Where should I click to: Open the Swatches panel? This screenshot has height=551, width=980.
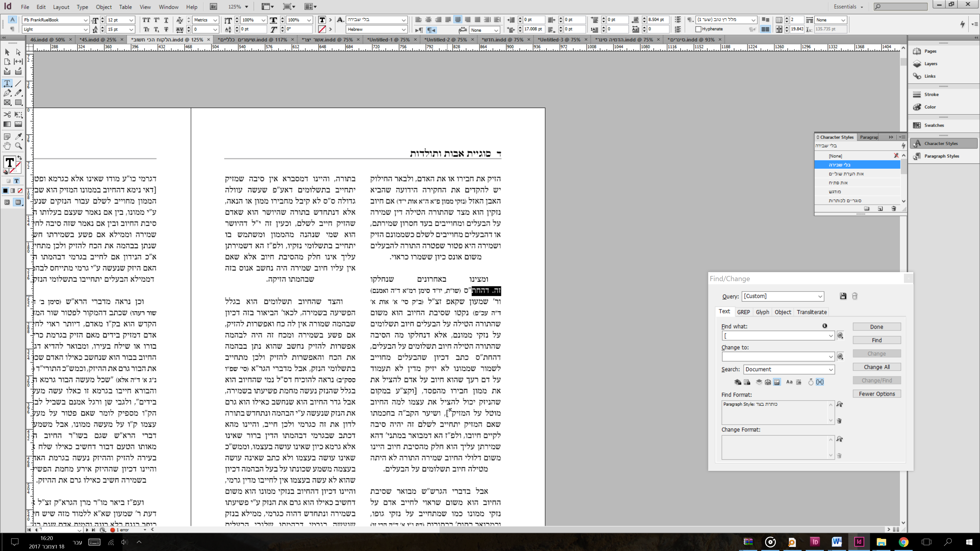(x=934, y=126)
